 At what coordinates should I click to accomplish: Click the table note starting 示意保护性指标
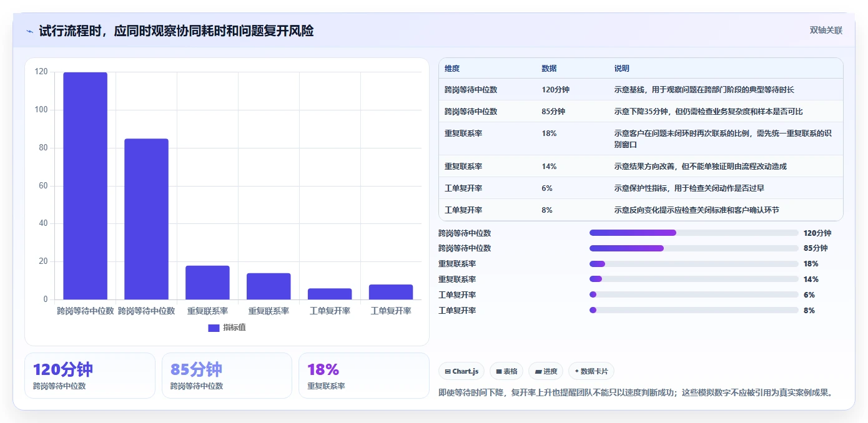pyautogui.click(x=689, y=188)
